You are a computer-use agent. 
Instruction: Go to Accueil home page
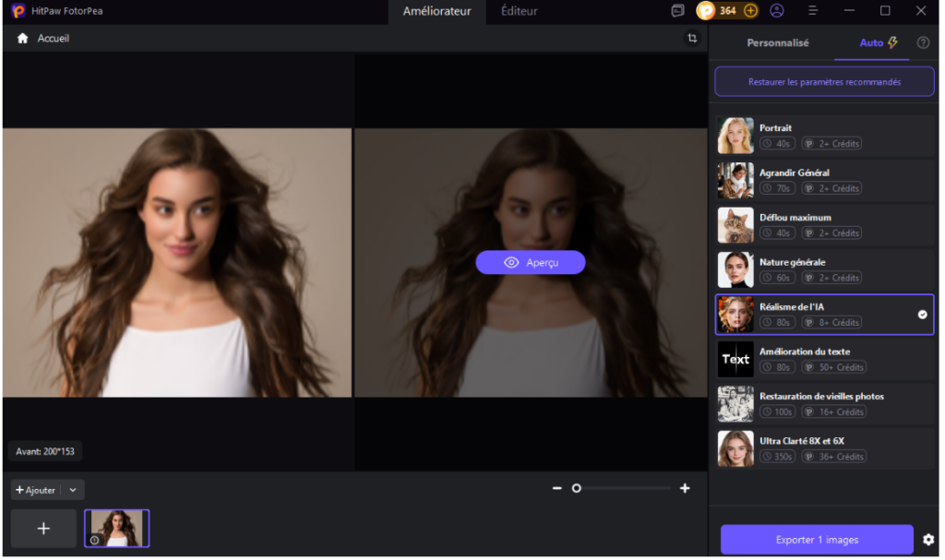click(x=54, y=38)
